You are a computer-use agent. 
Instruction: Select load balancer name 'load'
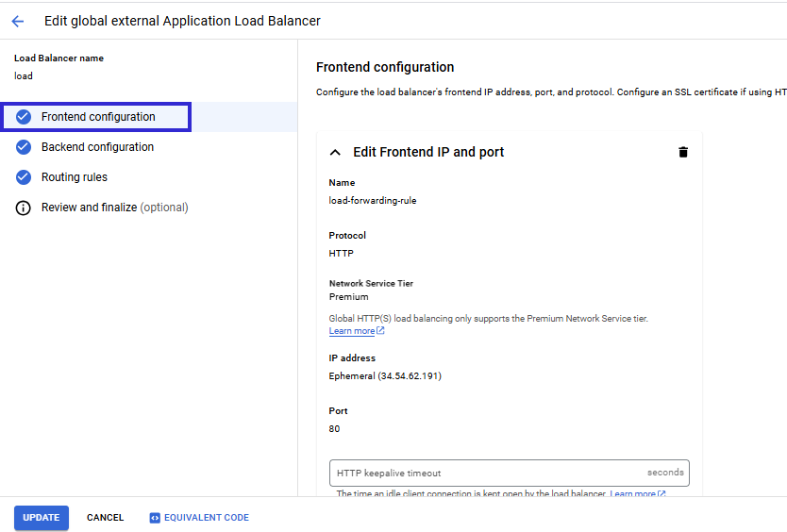click(23, 75)
